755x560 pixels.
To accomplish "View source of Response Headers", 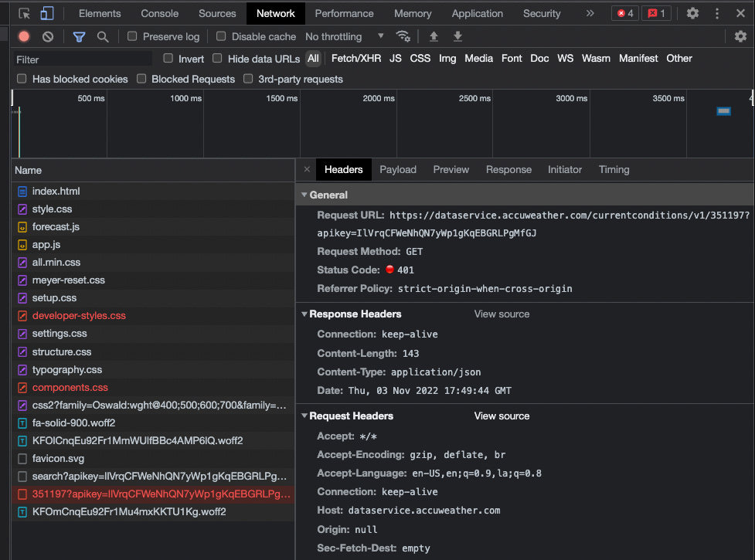I will 502,314.
